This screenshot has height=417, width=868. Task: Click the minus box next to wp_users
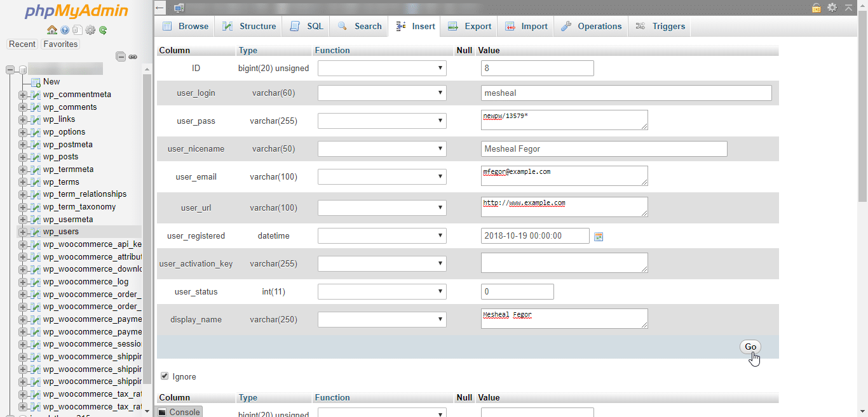point(23,232)
